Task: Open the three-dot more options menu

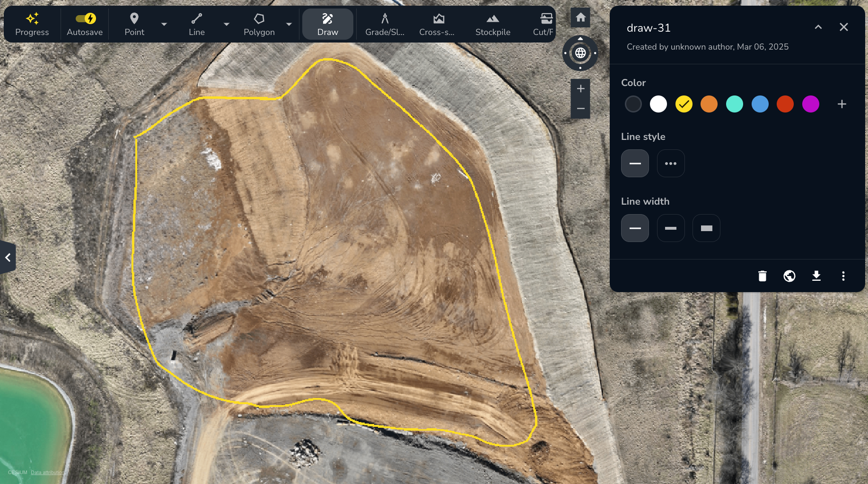Action: 843,276
